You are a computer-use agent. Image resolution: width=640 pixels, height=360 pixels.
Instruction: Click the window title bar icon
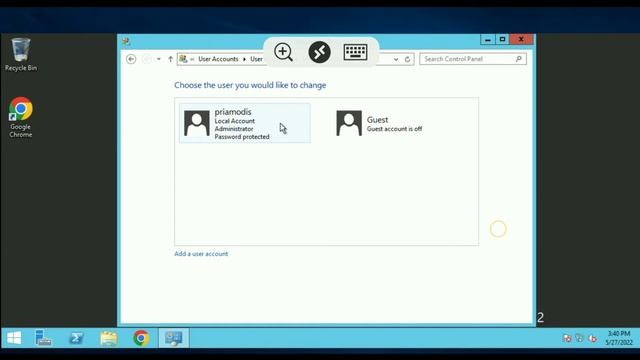pos(126,41)
